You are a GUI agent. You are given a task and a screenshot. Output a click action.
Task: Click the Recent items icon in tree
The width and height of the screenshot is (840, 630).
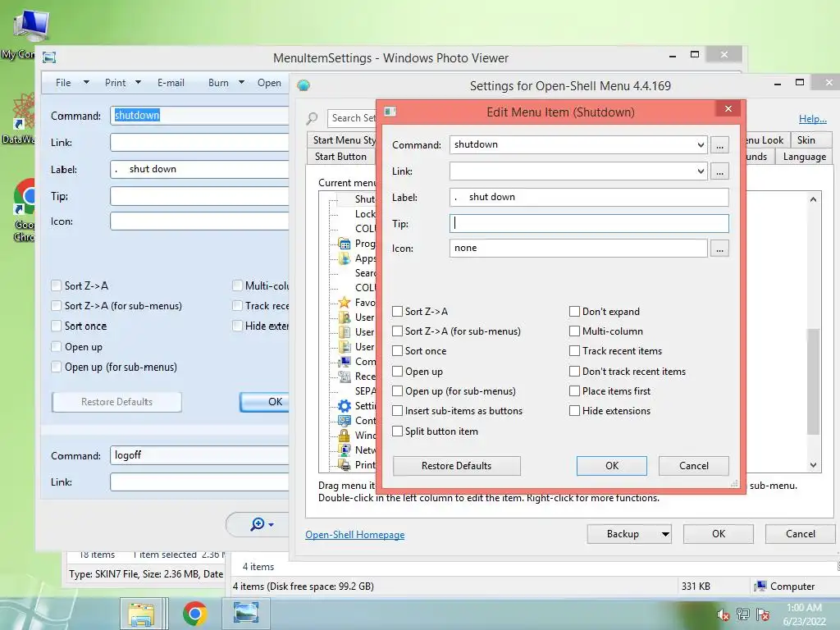coord(345,377)
